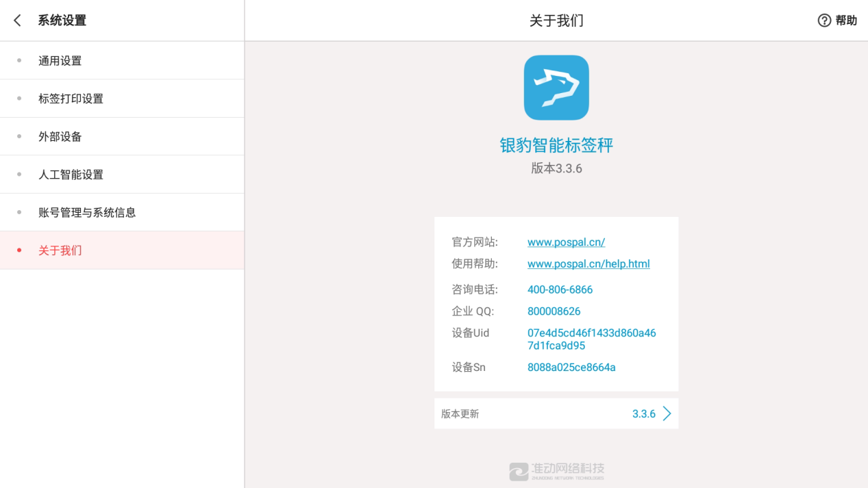Select the 外部设备 settings entry
This screenshot has height=488, width=868.
point(122,137)
